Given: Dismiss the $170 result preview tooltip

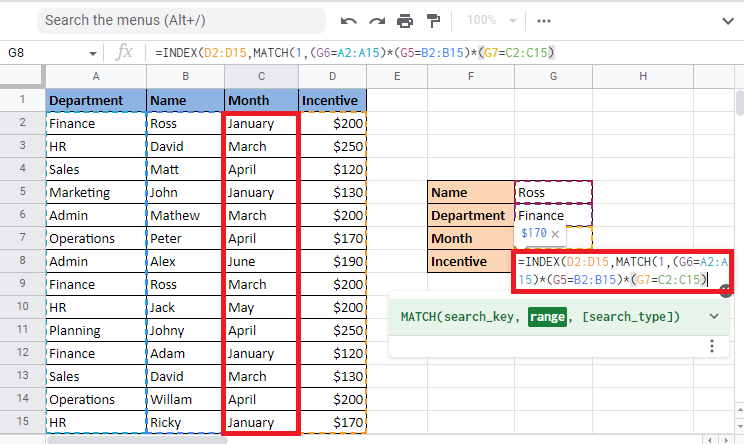Looking at the screenshot, I should pyautogui.click(x=555, y=233).
